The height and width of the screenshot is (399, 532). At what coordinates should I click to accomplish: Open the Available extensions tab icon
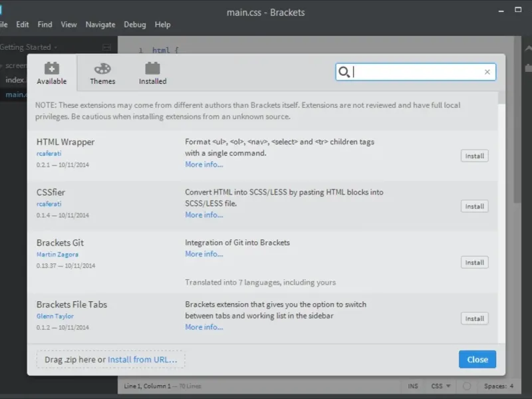52,68
